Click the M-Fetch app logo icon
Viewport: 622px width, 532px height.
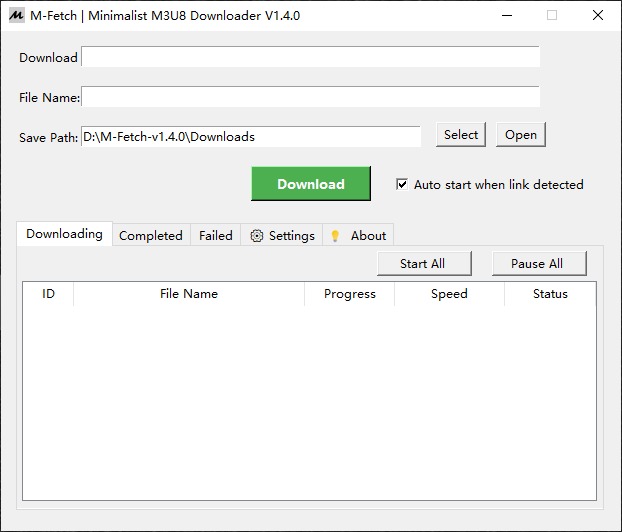point(16,15)
